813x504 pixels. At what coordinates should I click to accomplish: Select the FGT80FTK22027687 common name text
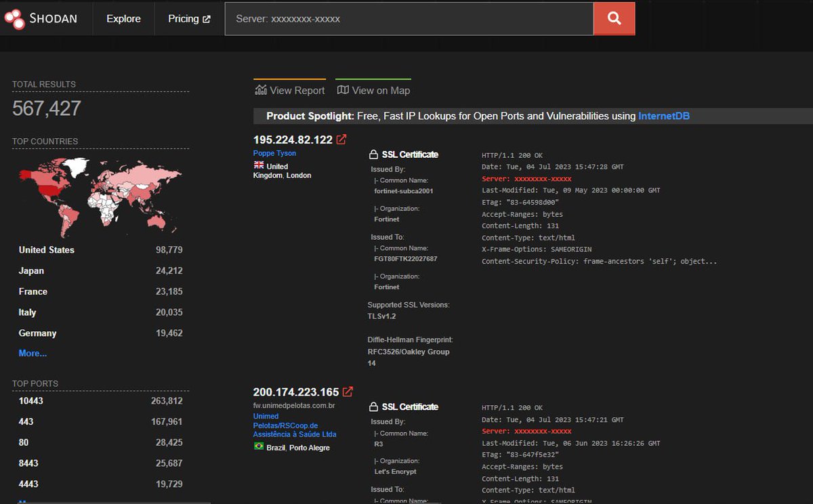406,259
